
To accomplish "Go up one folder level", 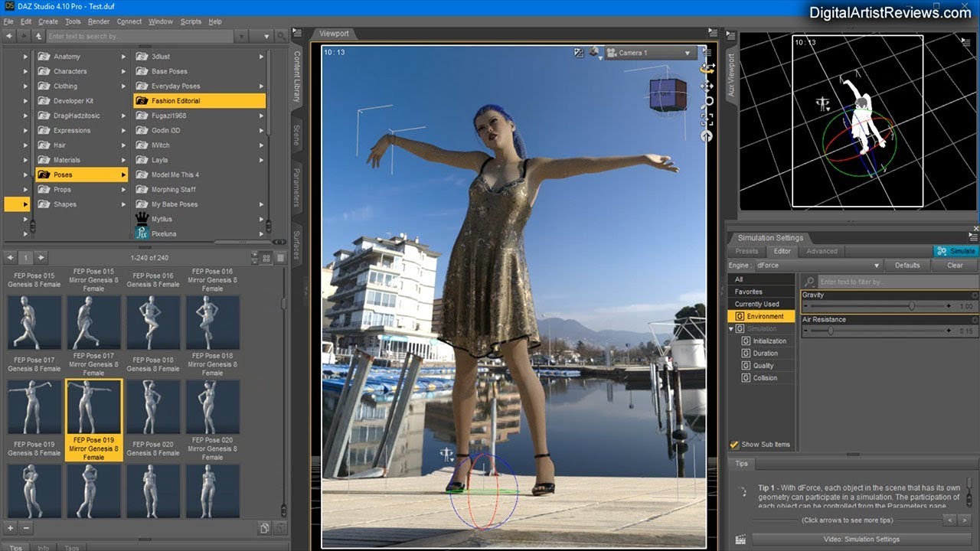I will pyautogui.click(x=38, y=36).
